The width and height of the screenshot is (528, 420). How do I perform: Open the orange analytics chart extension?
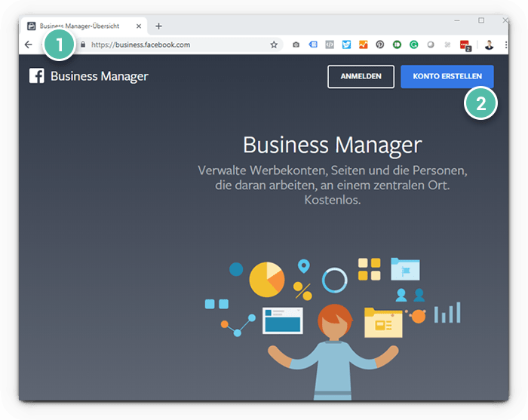[x=363, y=45]
